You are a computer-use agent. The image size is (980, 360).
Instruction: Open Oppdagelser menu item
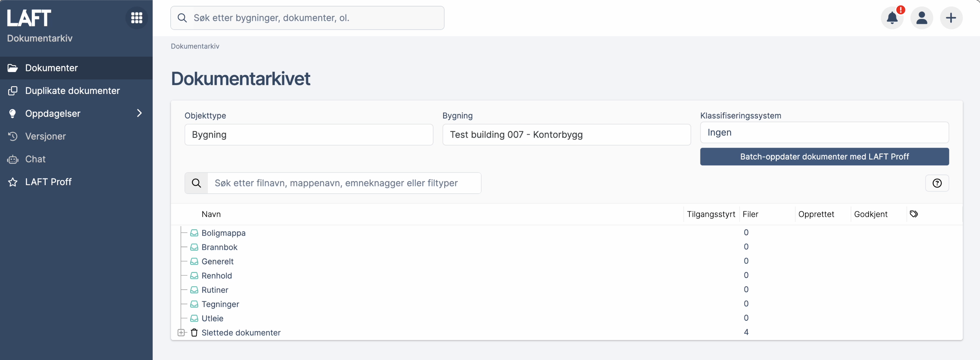[76, 113]
